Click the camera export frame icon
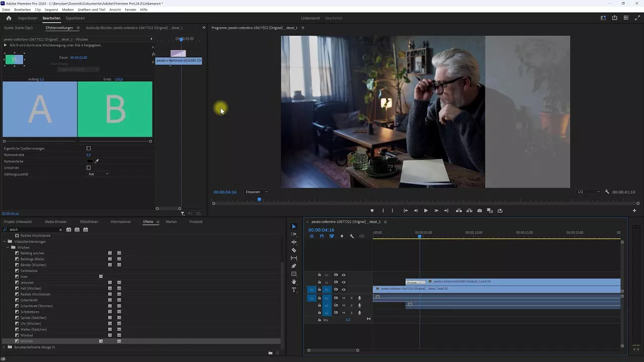The height and width of the screenshot is (362, 644). coord(479,211)
